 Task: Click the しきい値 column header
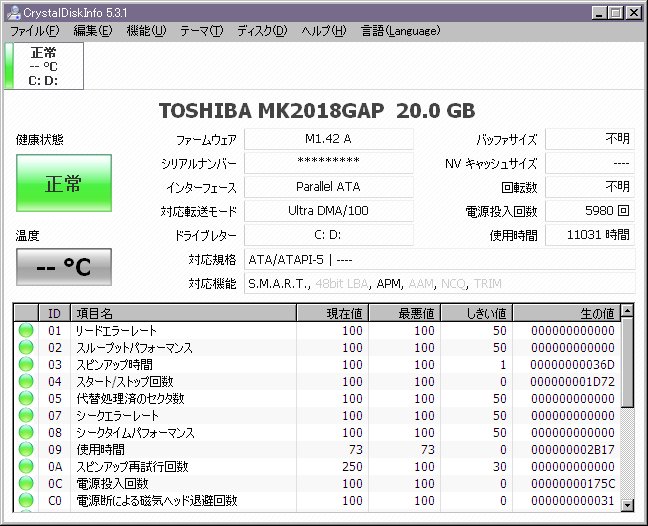point(477,313)
